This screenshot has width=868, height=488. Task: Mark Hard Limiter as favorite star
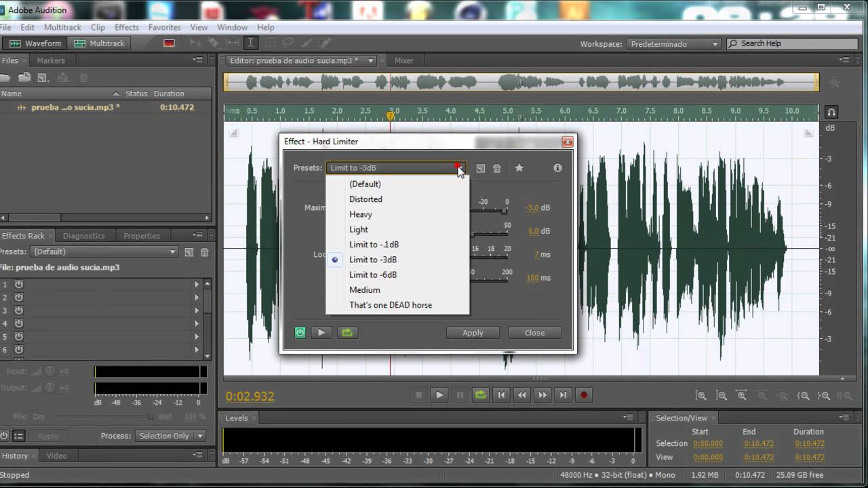click(519, 168)
